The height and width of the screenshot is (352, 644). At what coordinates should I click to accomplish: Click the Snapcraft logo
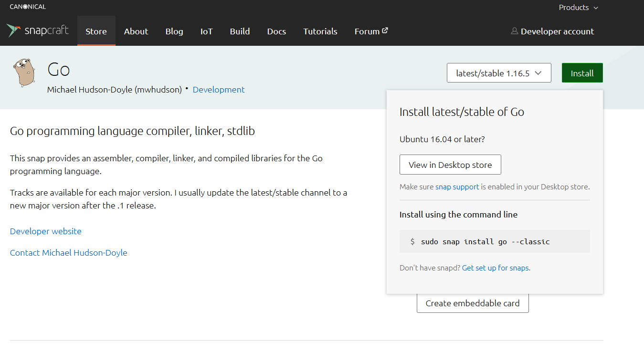(x=38, y=31)
